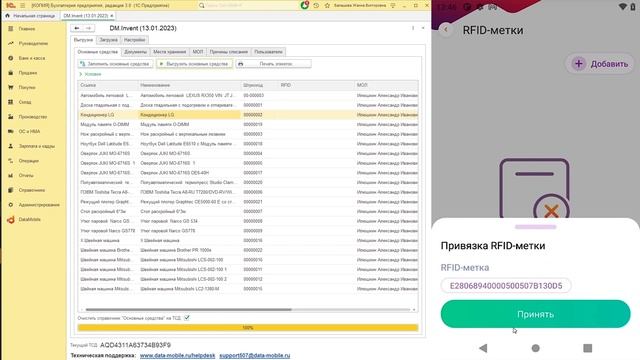Click the forward arrow in DM.Invent form

pyautogui.click(x=89, y=28)
